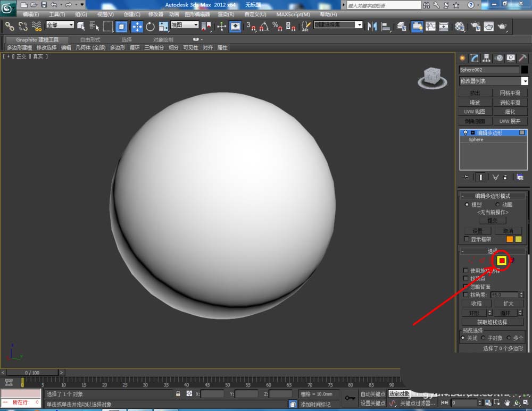Select the 动画 radio button
The height and width of the screenshot is (411, 532).
tap(498, 204)
